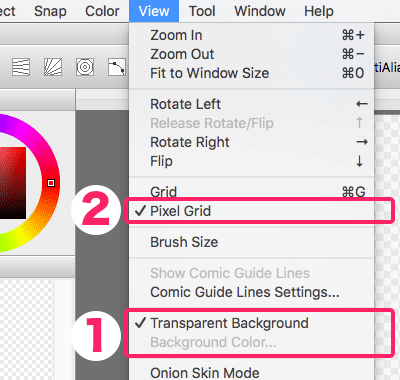Open the Window menu

[x=260, y=11]
